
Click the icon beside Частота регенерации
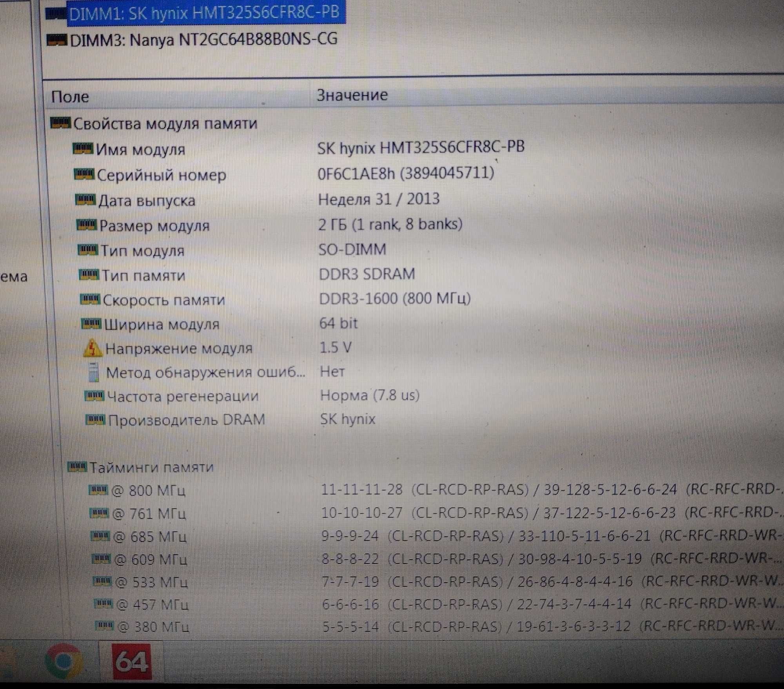pyautogui.click(x=94, y=396)
